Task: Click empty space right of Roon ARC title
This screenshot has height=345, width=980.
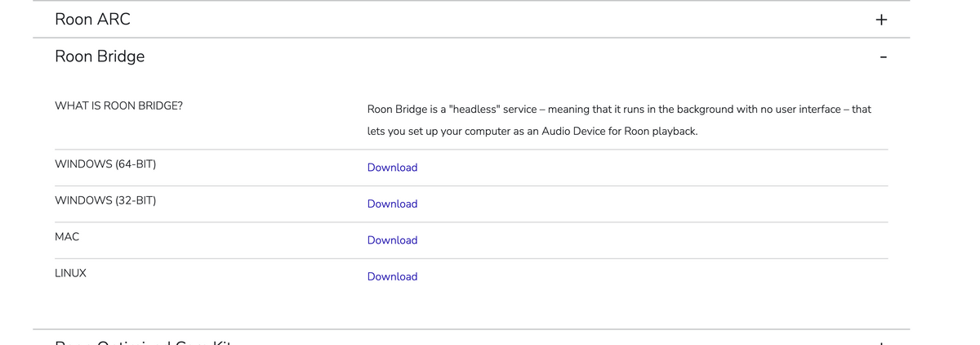Action: tap(490, 20)
